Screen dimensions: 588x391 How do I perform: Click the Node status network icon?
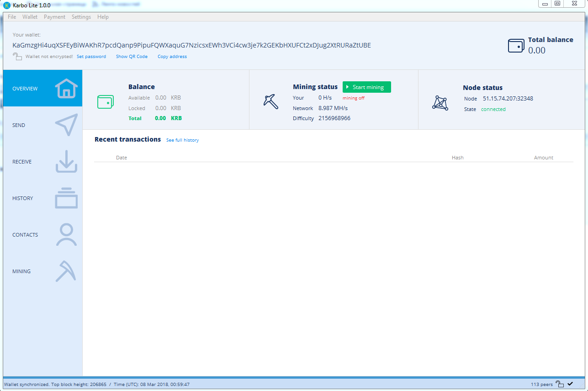coord(440,103)
